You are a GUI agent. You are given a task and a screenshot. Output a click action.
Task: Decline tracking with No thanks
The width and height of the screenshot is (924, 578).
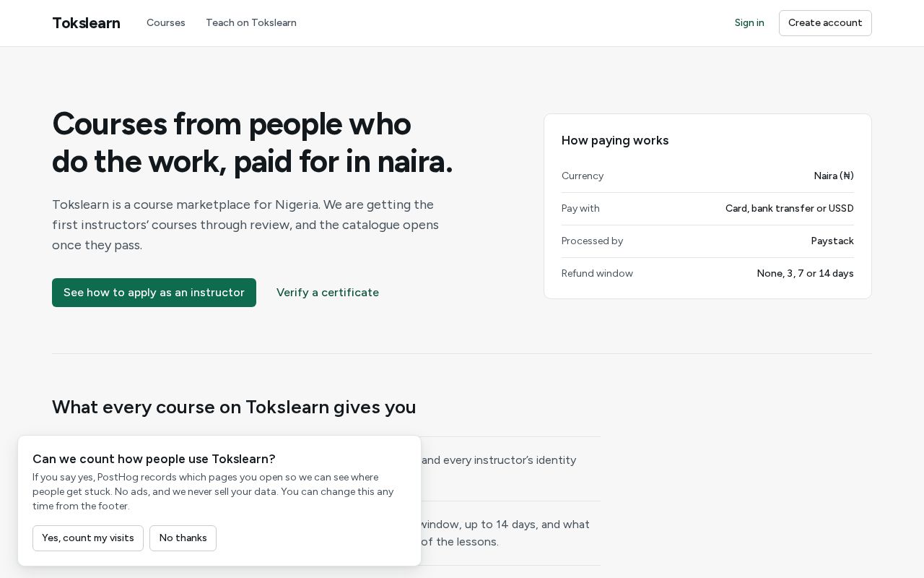tap(183, 538)
